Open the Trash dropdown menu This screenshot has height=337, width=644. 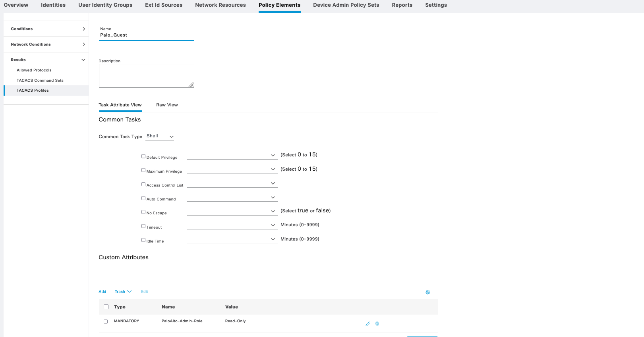point(123,292)
